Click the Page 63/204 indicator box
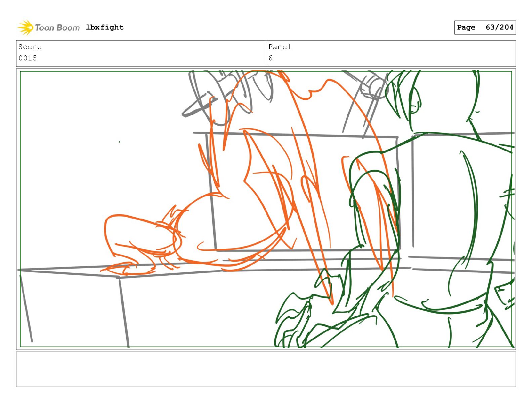The image size is (532, 411). coord(485,28)
